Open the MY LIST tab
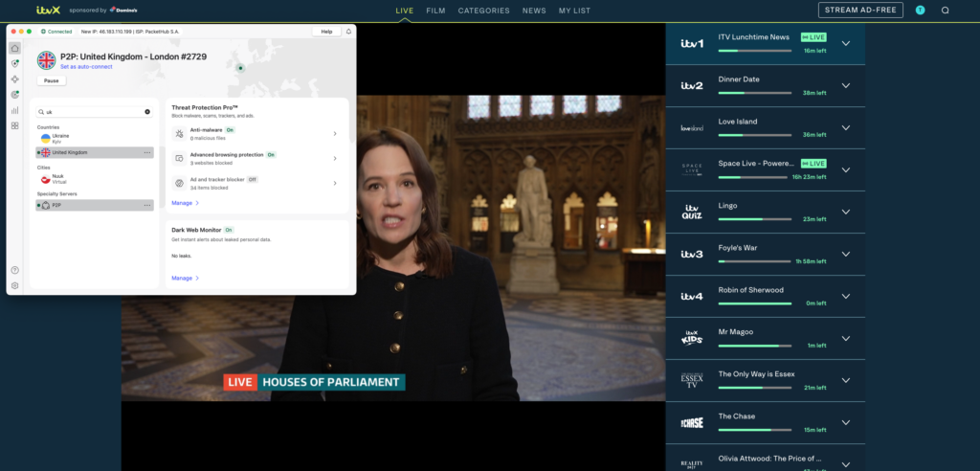This screenshot has width=980, height=471. pos(574,11)
